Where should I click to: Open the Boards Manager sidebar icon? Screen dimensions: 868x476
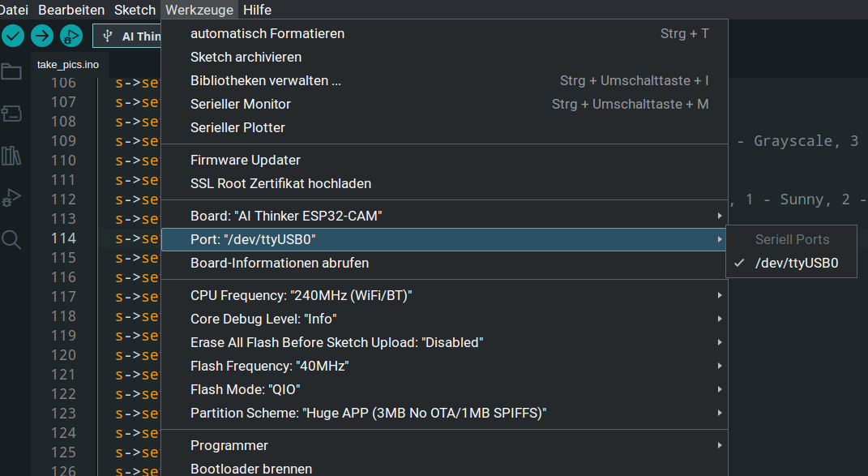(11, 114)
